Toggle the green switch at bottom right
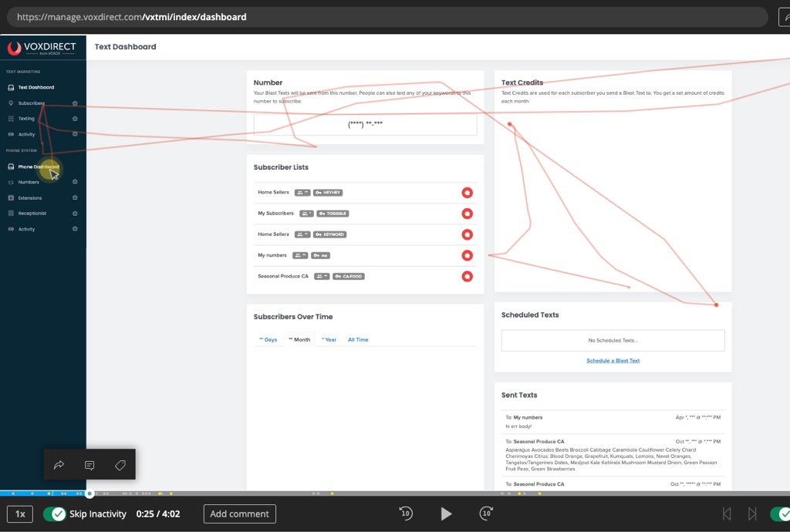The height and width of the screenshot is (532, 790). tap(779, 513)
